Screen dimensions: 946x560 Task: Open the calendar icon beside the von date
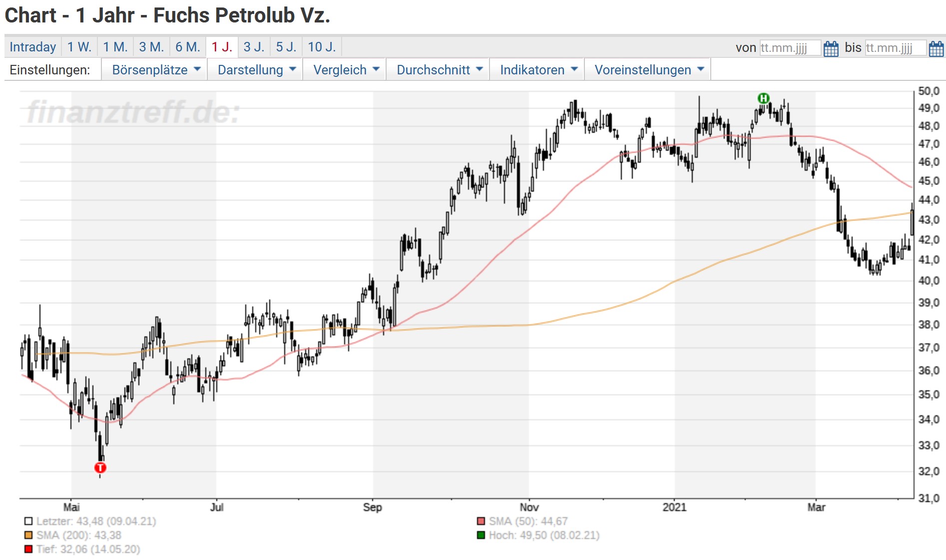coord(831,48)
